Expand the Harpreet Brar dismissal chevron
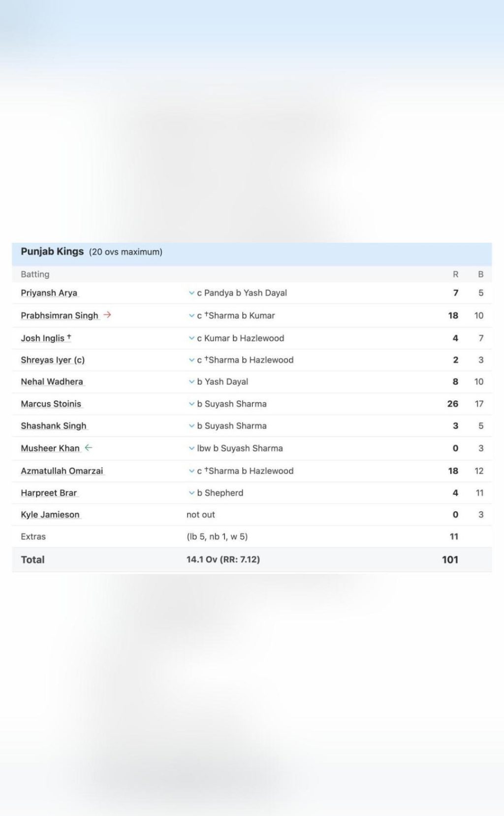Image resolution: width=504 pixels, height=816 pixels. 191,493
